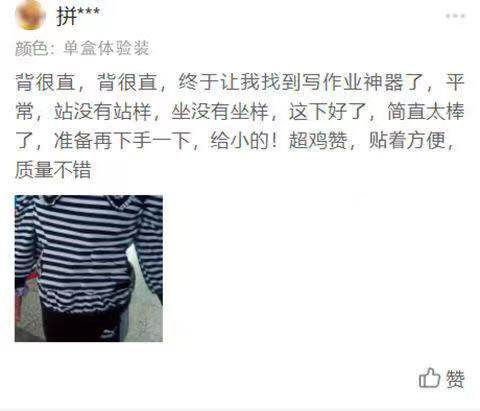The width and height of the screenshot is (480, 411).
Task: Tap the review line starting 了，准备再下手
Action: pyautogui.click(x=235, y=140)
